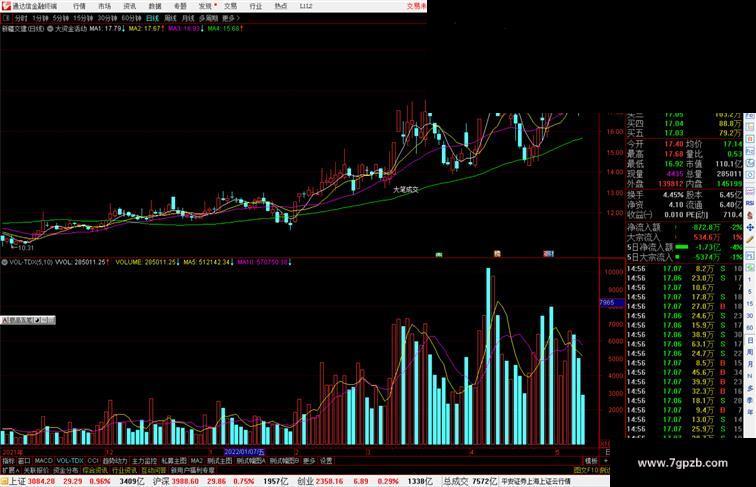Select the 月线 monthly chart period
The image size is (756, 487).
pos(188,18)
